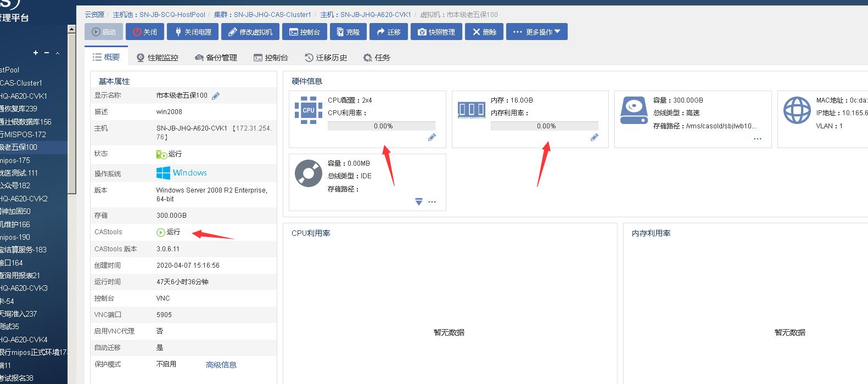Select host node ending with A620-CVK2 in tree
The width and height of the screenshot is (868, 384).
[24, 199]
